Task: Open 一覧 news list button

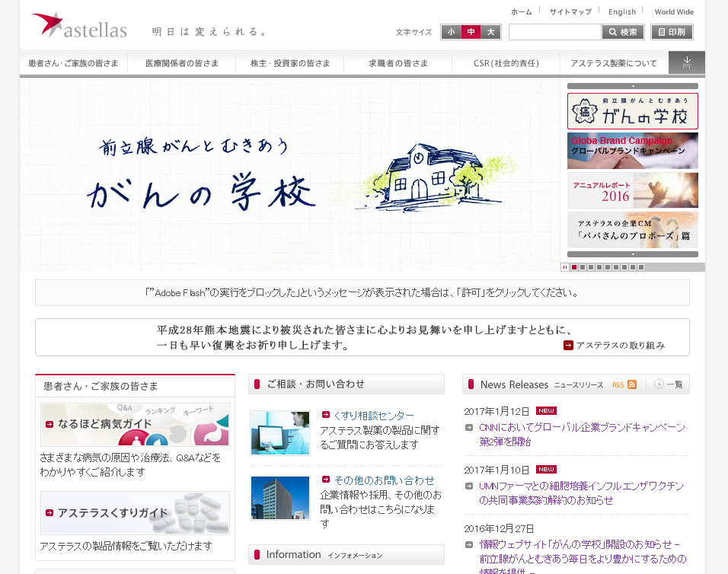Action: point(669,384)
